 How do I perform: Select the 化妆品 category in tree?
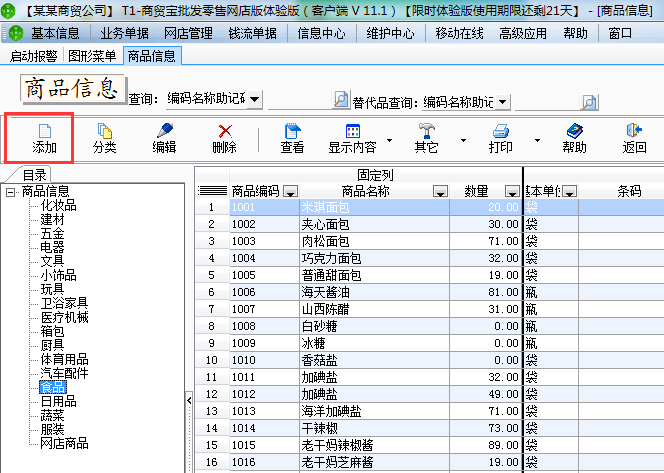[x=58, y=205]
